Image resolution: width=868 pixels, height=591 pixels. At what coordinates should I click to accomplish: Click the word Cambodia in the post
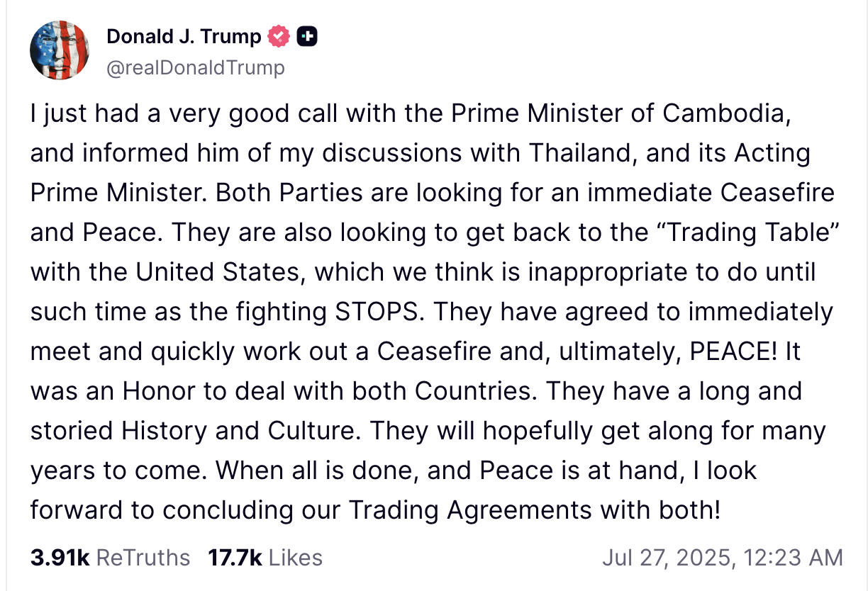pyautogui.click(x=726, y=114)
